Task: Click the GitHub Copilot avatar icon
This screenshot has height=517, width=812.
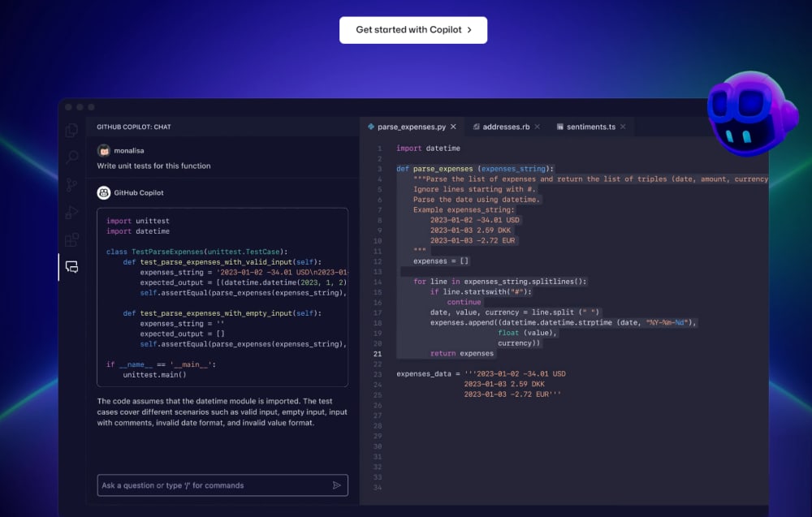Action: 104,192
